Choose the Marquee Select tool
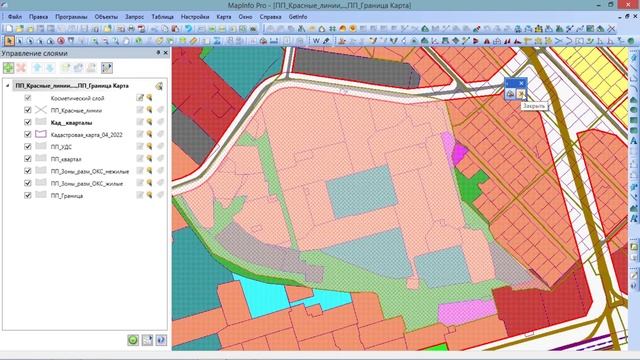Viewport: 640px width, 360px height. point(20,41)
